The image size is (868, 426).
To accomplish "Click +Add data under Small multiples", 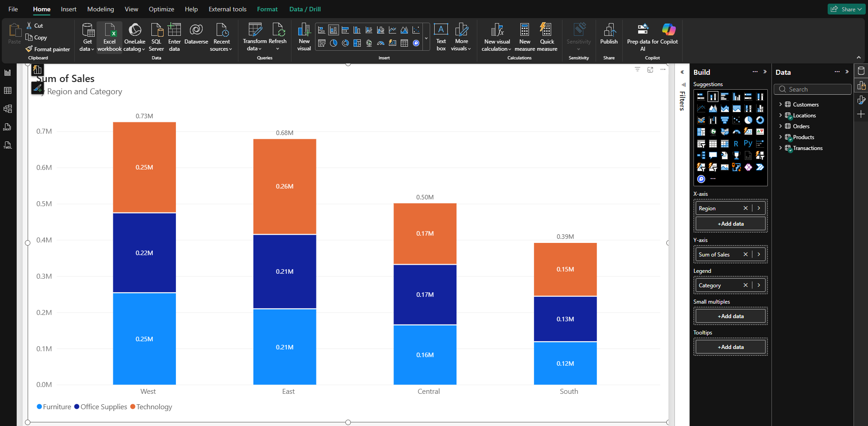I will [730, 316].
